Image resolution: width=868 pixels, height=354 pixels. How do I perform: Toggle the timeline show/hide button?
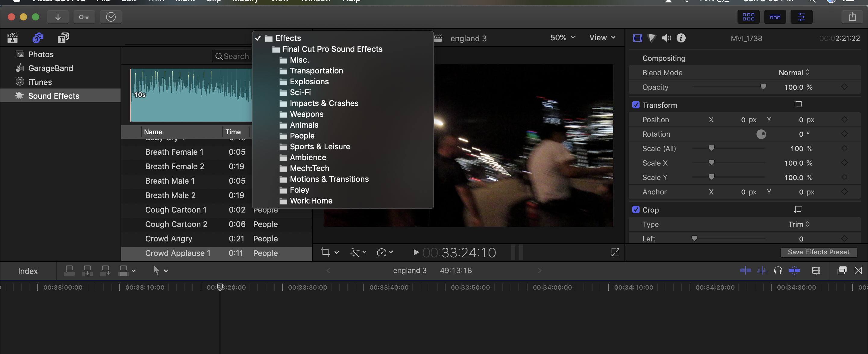(x=775, y=17)
